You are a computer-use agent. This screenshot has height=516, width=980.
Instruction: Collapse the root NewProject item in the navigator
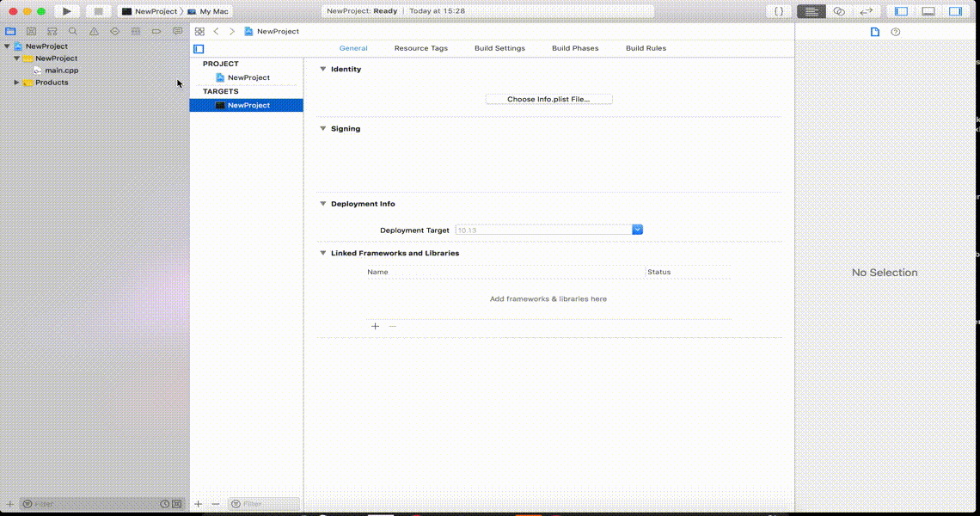pyautogui.click(x=7, y=46)
